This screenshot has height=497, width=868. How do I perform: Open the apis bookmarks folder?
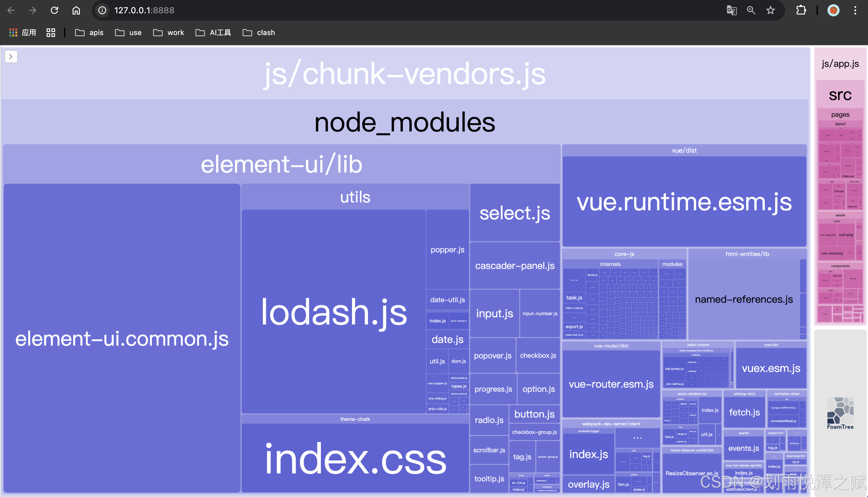[x=89, y=32]
